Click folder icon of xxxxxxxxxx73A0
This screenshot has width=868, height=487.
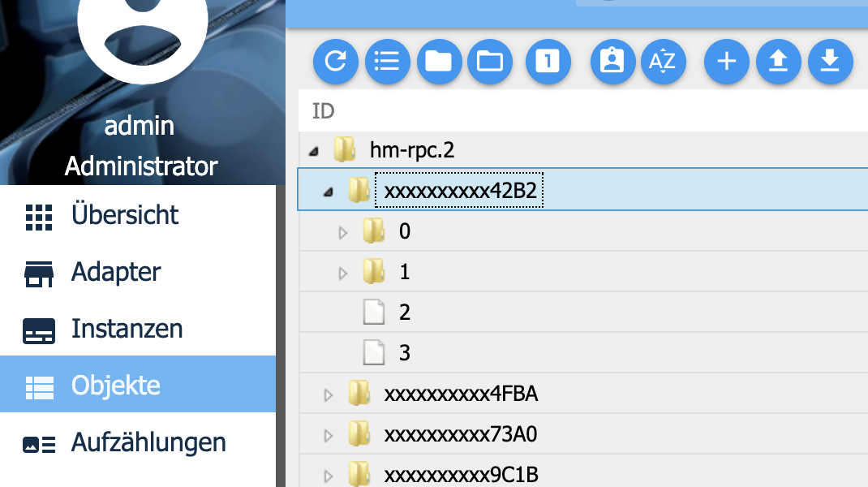tap(359, 433)
